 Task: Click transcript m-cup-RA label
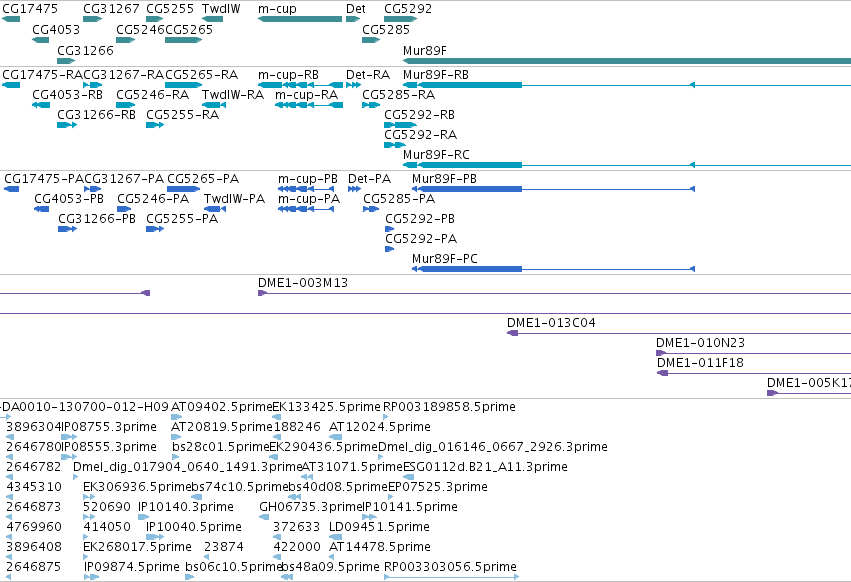click(307, 94)
